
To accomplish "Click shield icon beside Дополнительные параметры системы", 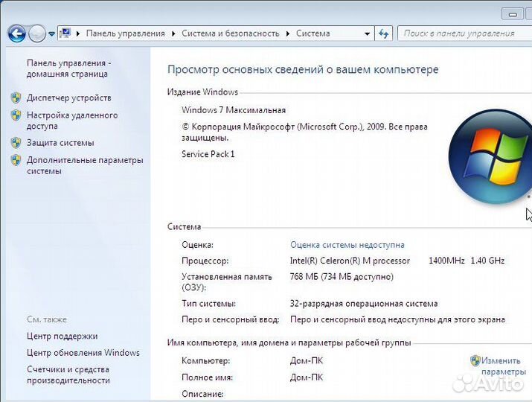I will point(16,160).
